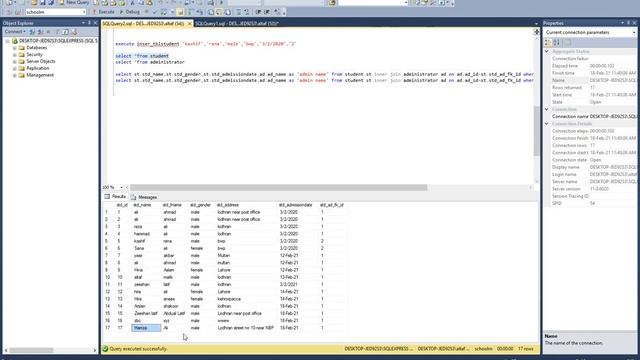The height and width of the screenshot is (360, 640).
Task: Collapse the Aggregate Status section
Action: point(547,51)
